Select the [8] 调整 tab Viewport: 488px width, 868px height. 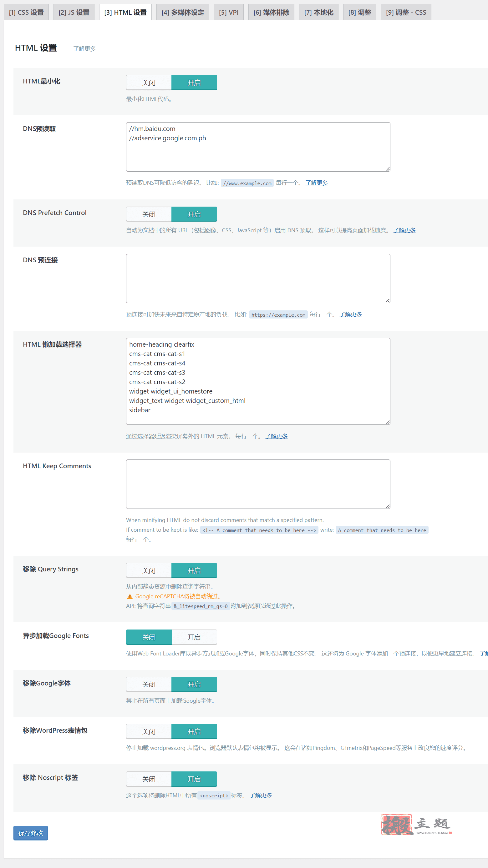(x=360, y=13)
